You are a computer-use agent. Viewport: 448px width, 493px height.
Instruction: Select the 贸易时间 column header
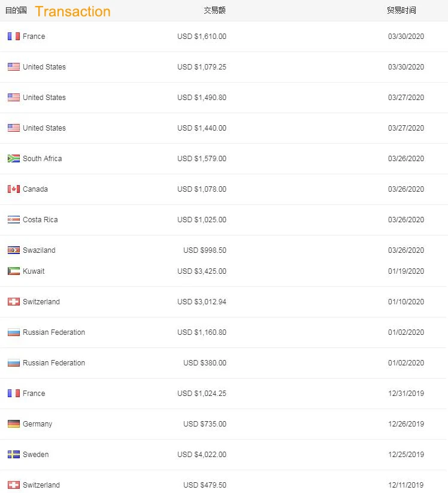[x=401, y=10]
